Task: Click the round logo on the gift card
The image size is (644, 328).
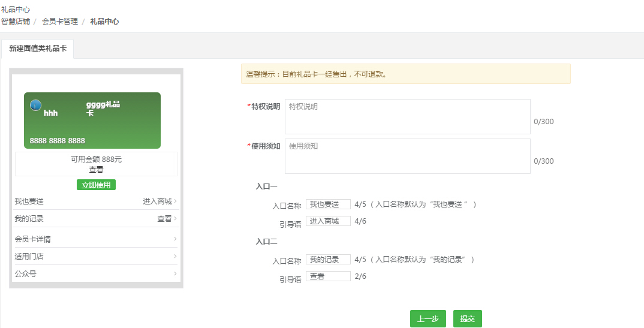Action: tap(35, 105)
